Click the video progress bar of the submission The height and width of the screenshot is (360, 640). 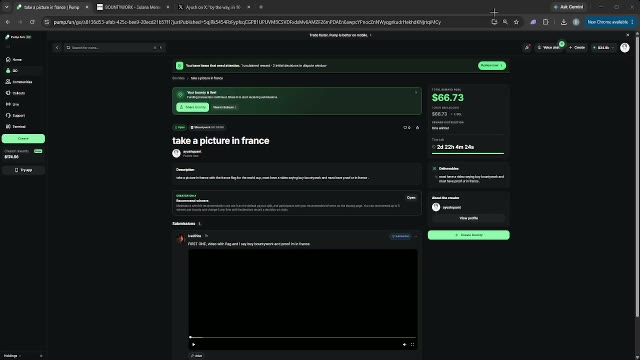(302, 338)
